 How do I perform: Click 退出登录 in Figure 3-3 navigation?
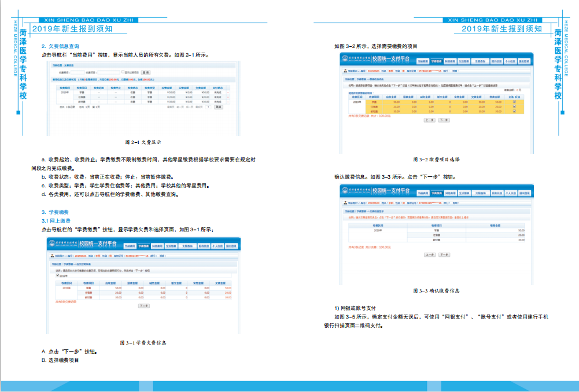tap(524, 194)
